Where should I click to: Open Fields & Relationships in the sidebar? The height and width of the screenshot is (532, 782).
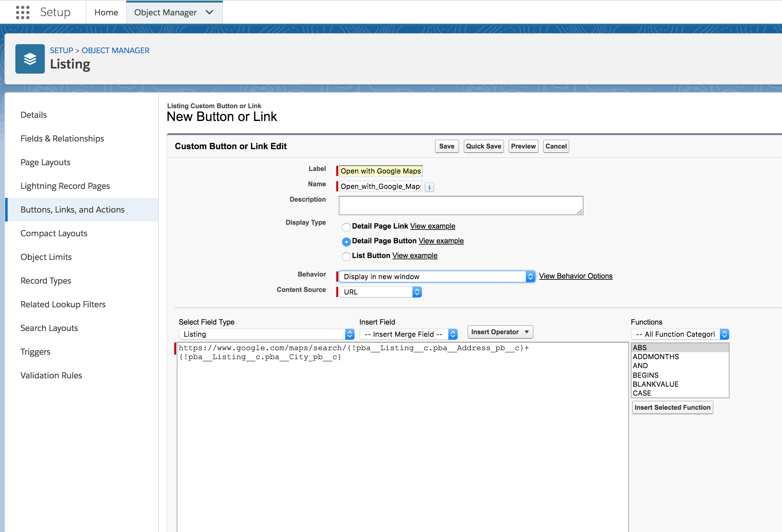(62, 138)
